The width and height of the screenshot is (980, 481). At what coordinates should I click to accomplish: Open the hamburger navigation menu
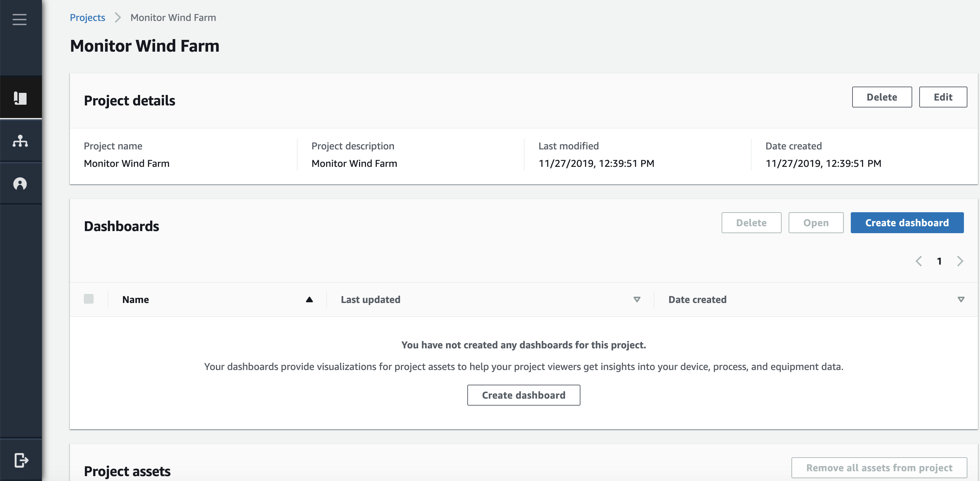point(20,19)
